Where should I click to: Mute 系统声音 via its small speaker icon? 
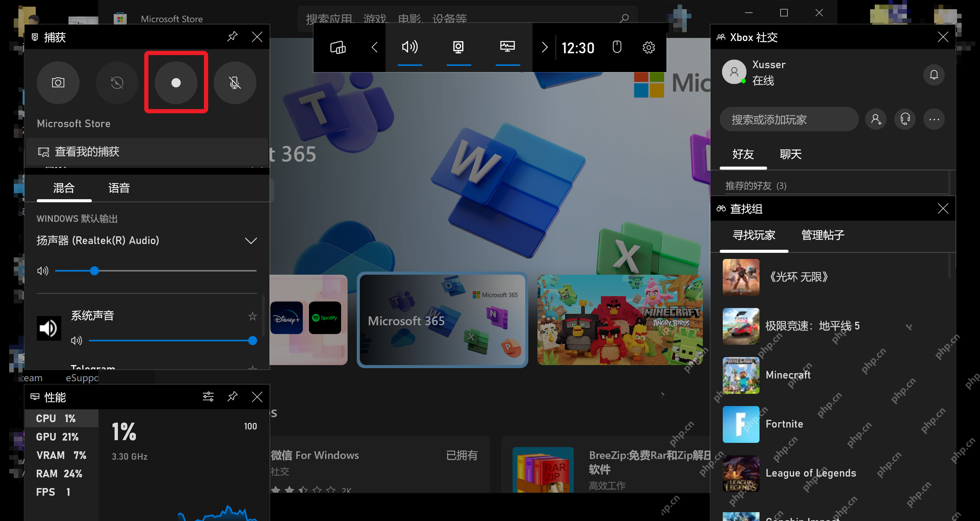click(77, 341)
